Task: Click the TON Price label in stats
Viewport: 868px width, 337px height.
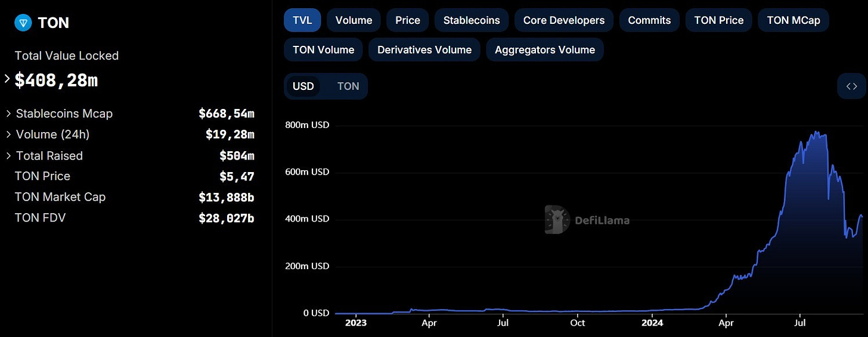Action: (x=42, y=176)
